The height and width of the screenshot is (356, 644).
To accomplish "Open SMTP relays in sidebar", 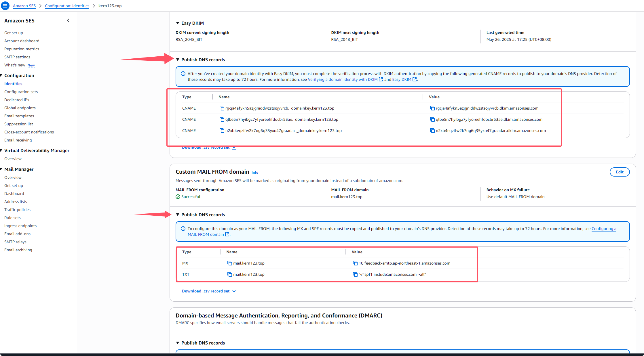I will (15, 242).
